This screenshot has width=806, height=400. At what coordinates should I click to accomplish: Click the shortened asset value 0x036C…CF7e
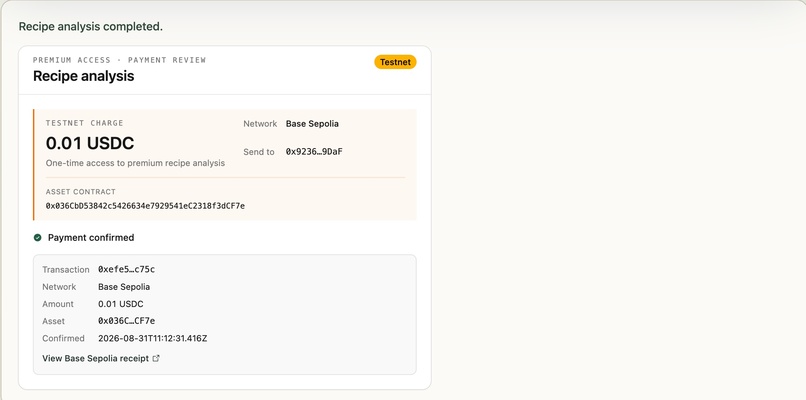point(126,321)
